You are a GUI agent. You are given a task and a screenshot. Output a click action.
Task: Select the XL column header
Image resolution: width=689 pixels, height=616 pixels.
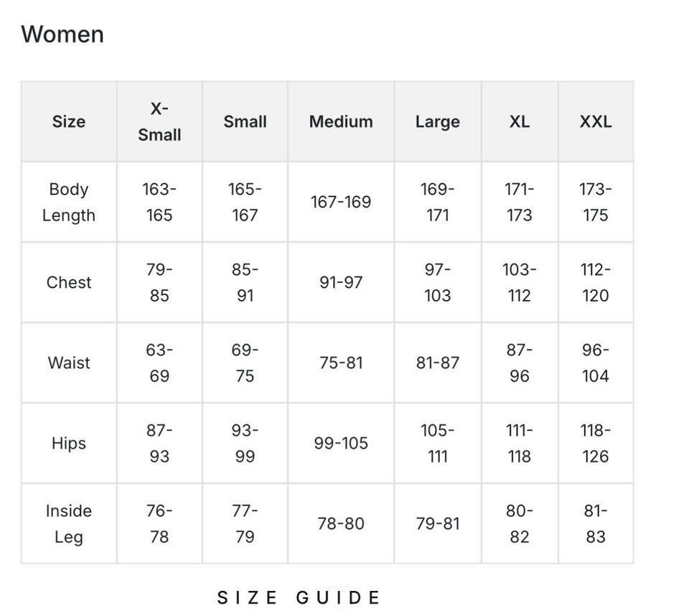[520, 121]
